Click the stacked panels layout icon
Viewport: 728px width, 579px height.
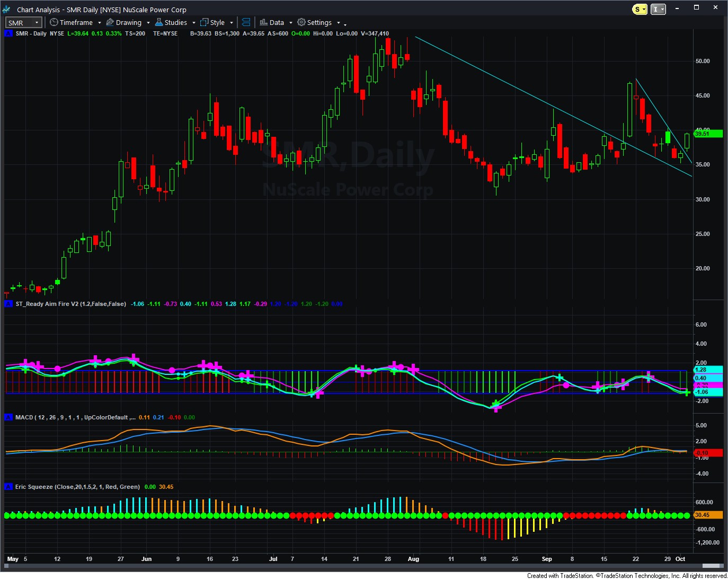tap(246, 22)
